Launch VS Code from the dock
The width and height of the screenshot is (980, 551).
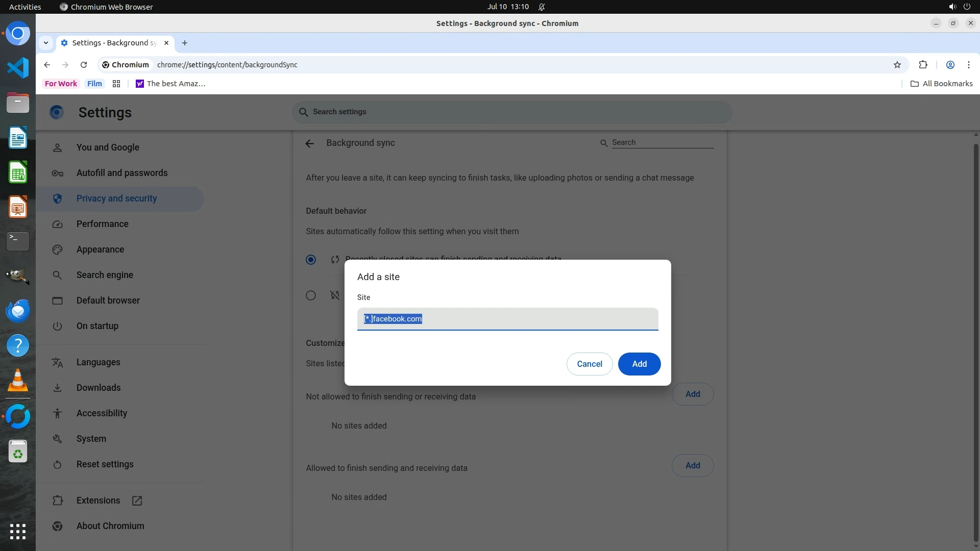click(18, 68)
